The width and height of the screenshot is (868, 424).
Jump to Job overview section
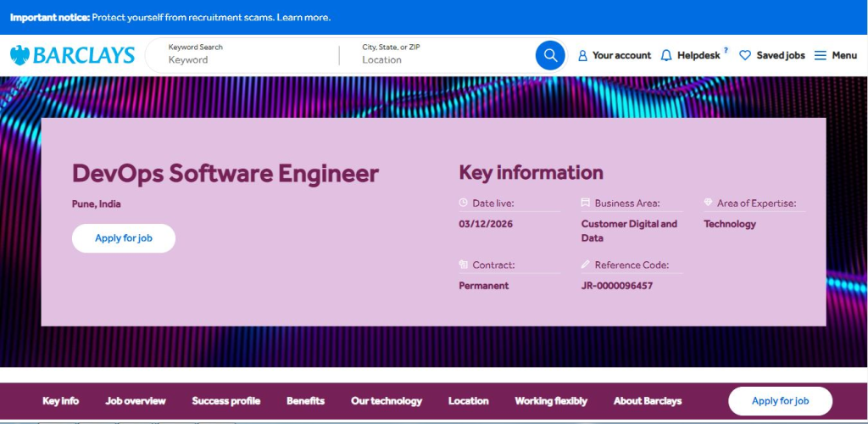pos(136,401)
